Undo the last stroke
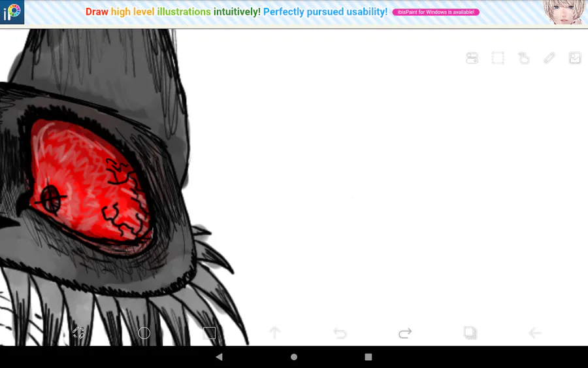This screenshot has height=368, width=588. pyautogui.click(x=340, y=333)
